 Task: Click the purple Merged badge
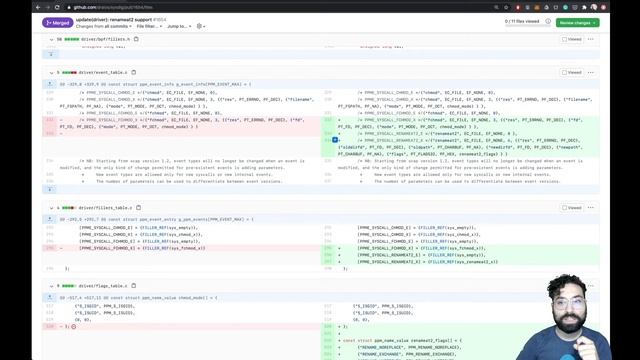pos(58,23)
